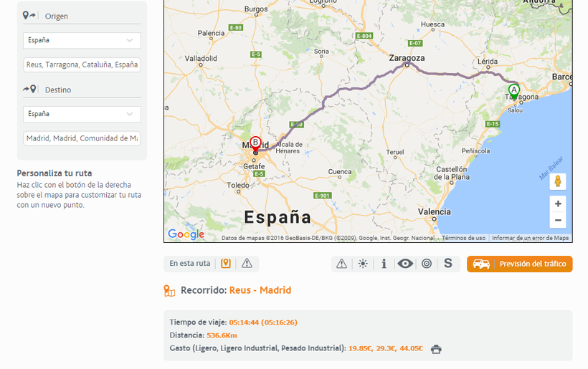Image resolution: width=588 pixels, height=369 pixels.
Task: Open Informar de un error de Maps
Action: (530, 238)
